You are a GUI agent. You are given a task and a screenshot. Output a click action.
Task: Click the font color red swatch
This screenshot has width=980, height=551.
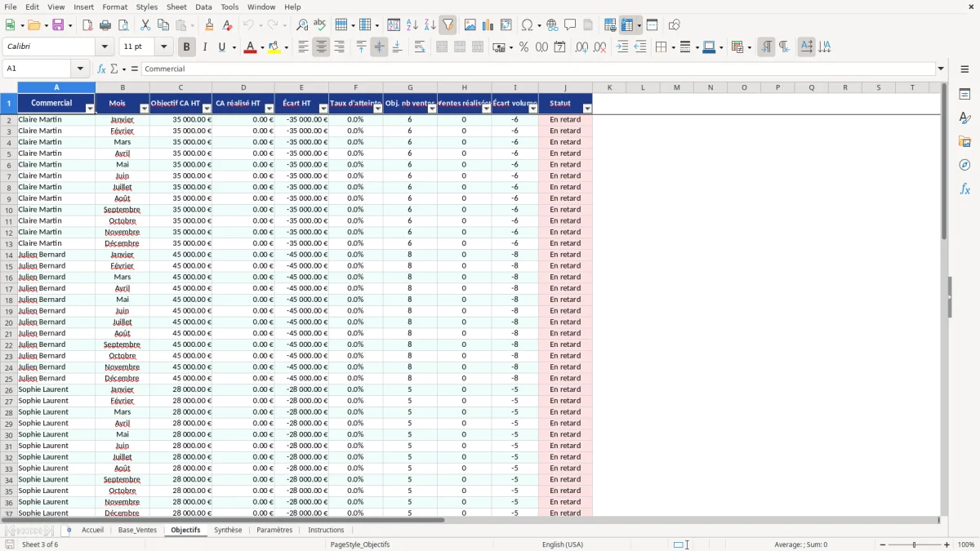tap(248, 47)
